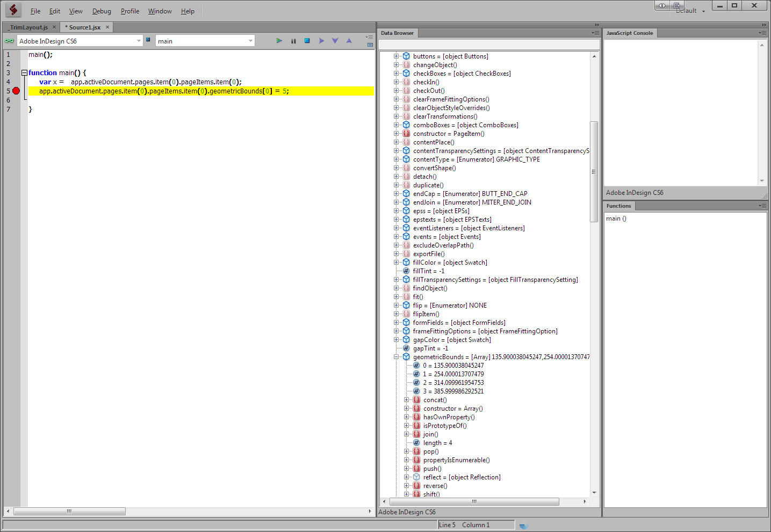Select geometricBounds item 1 = 254.000013707479
The image size is (771, 532).
(453, 374)
